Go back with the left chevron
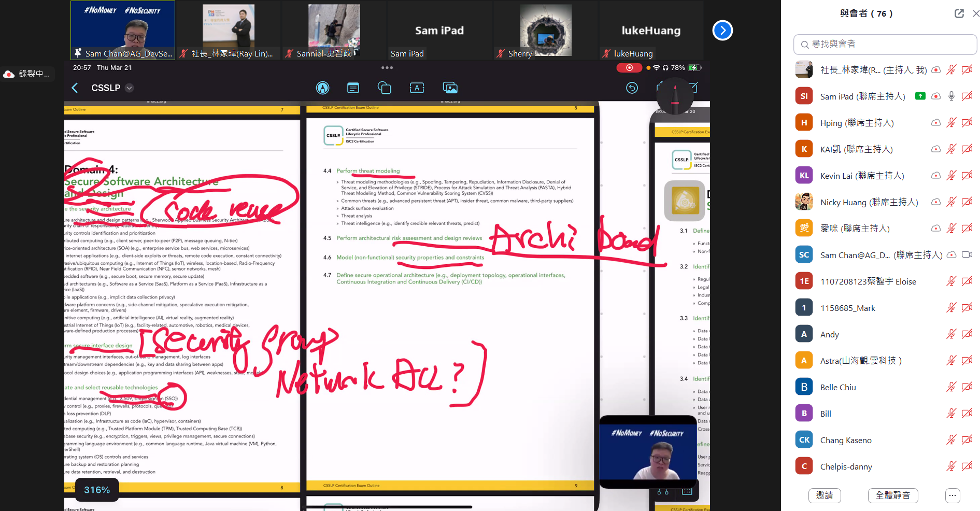 [x=75, y=88]
